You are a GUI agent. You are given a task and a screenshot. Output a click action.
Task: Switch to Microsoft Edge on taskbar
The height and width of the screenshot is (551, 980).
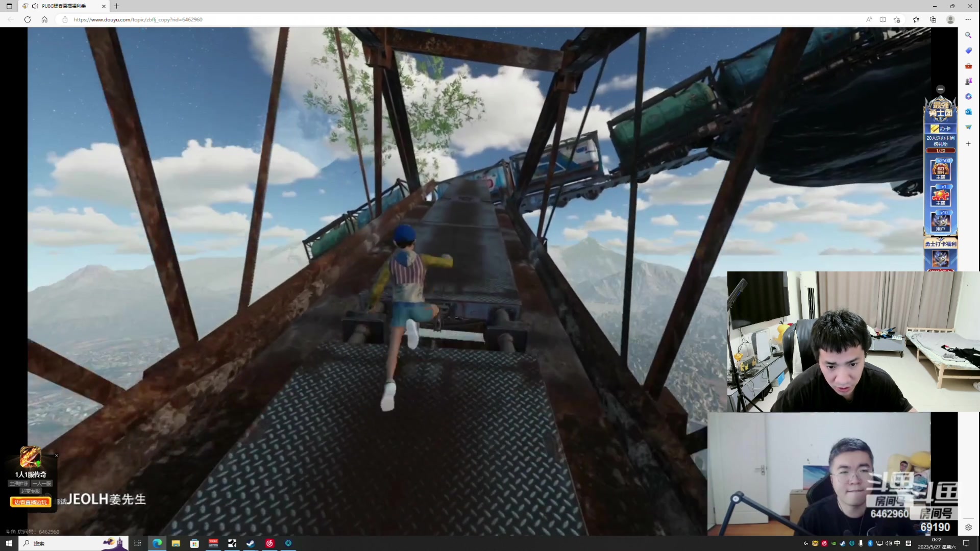coord(157,543)
